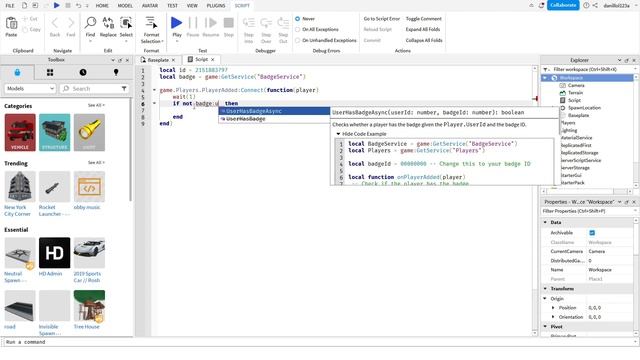Select the HD Admin model thumbnail
The height and width of the screenshot is (360, 640).
[54, 253]
